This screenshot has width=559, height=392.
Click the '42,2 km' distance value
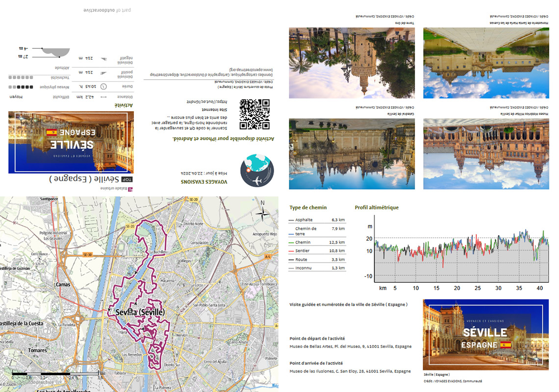[x=85, y=97]
